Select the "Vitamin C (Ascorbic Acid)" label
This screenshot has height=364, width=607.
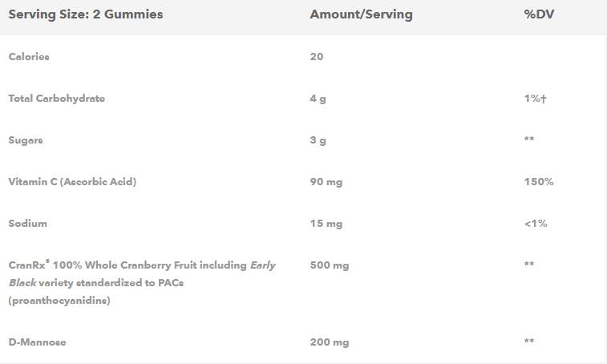[x=72, y=182]
